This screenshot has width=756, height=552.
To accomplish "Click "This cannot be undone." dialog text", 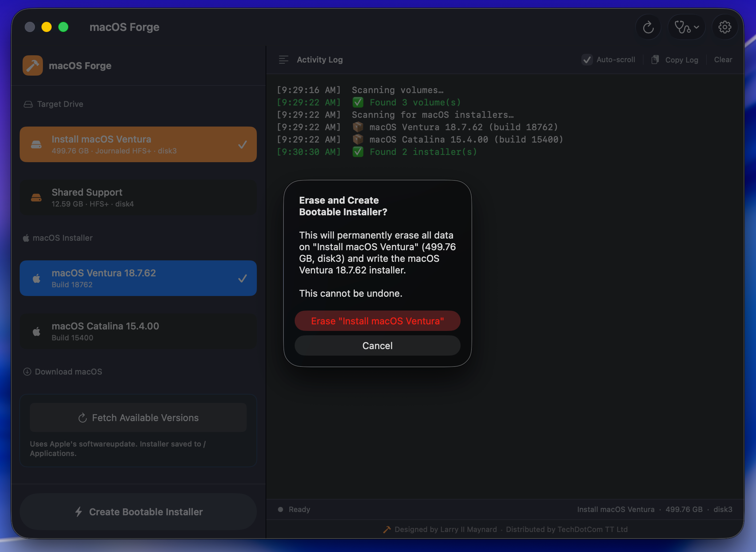I will pyautogui.click(x=351, y=293).
